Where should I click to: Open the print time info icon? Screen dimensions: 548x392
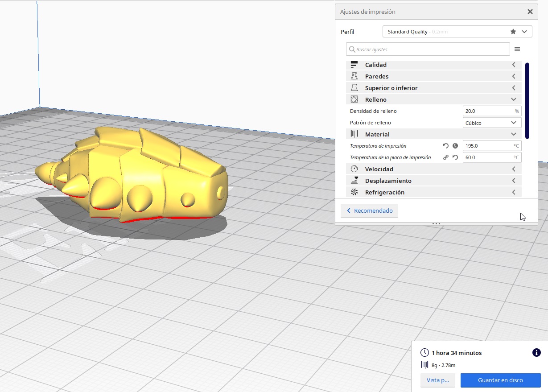tap(536, 352)
